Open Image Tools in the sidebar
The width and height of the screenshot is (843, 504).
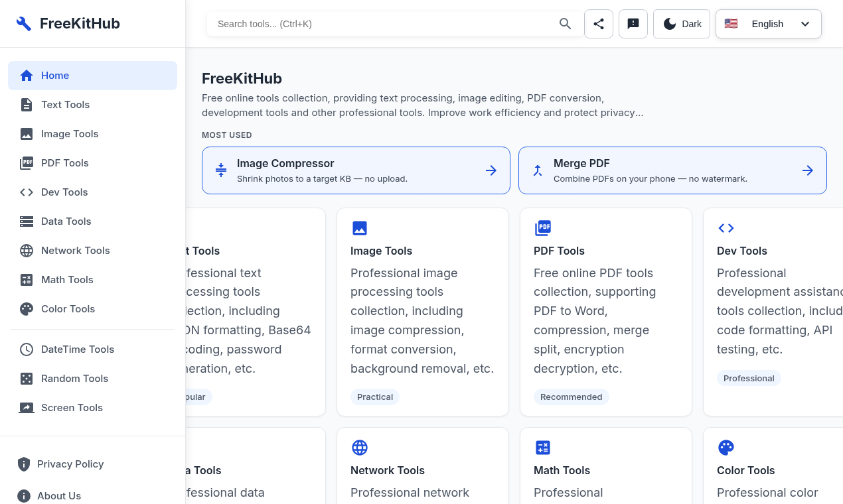pyautogui.click(x=93, y=134)
